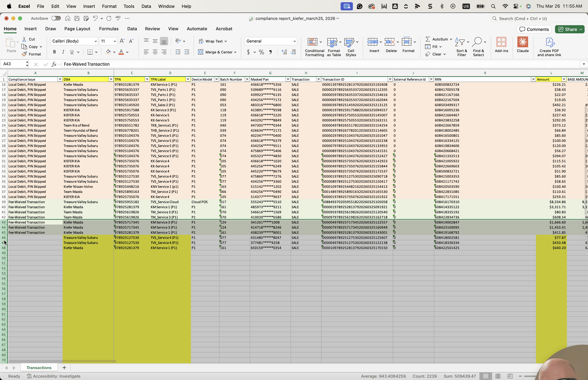Open the Comments button
588x380 pixels.
tap(534, 29)
